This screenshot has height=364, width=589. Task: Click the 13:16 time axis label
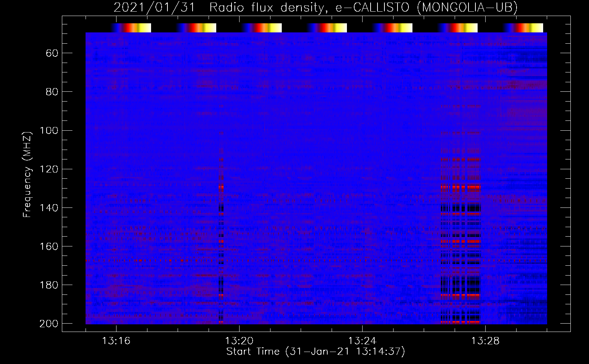click(116, 341)
